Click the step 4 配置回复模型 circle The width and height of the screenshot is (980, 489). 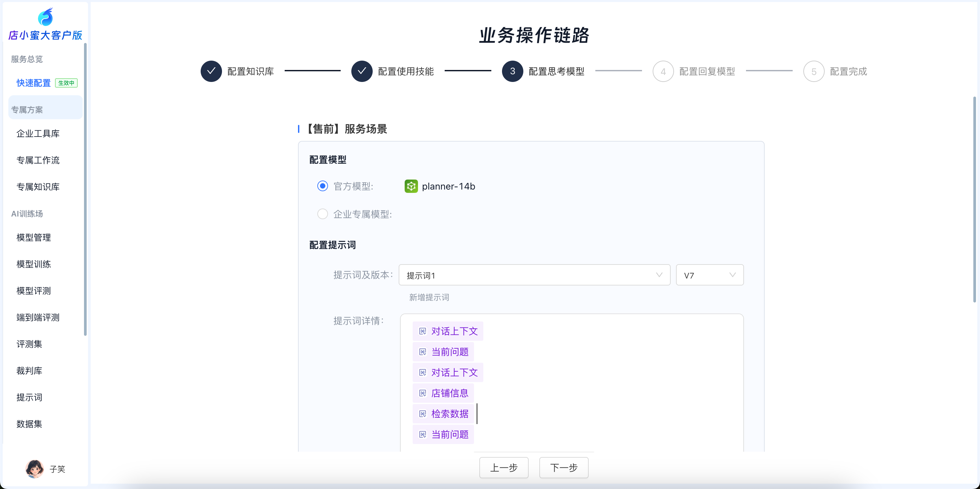pyautogui.click(x=663, y=71)
